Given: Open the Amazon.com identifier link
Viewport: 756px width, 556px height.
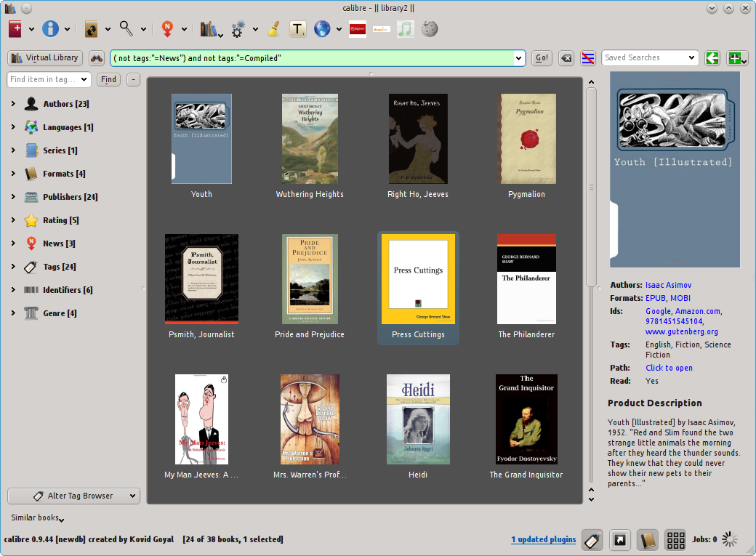Looking at the screenshot, I should point(698,312).
